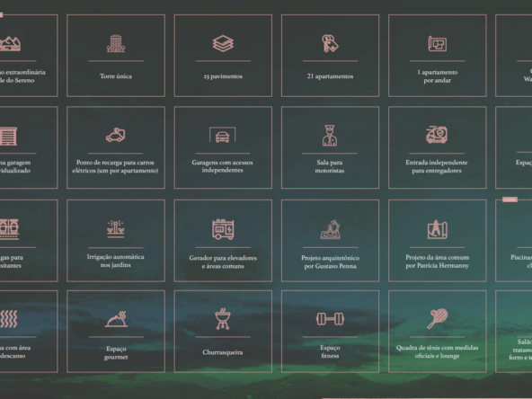Screen dimensions: 532x399
Task: Select the 'Espaço gourmet' text
Action: pyautogui.click(x=116, y=353)
